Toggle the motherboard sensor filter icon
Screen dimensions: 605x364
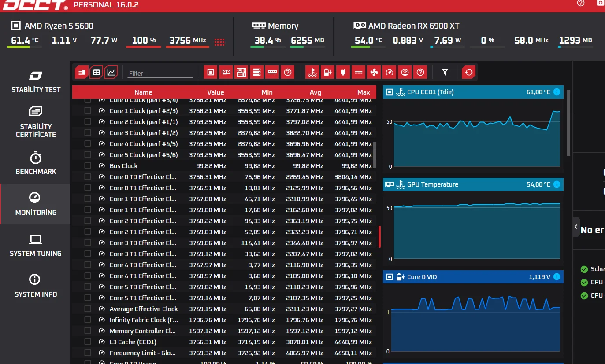[x=241, y=72]
